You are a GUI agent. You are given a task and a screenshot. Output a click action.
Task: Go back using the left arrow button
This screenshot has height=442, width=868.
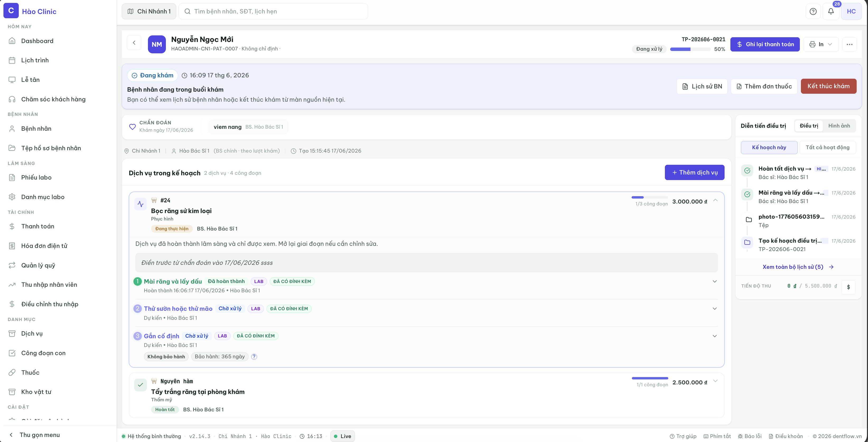[134, 43]
